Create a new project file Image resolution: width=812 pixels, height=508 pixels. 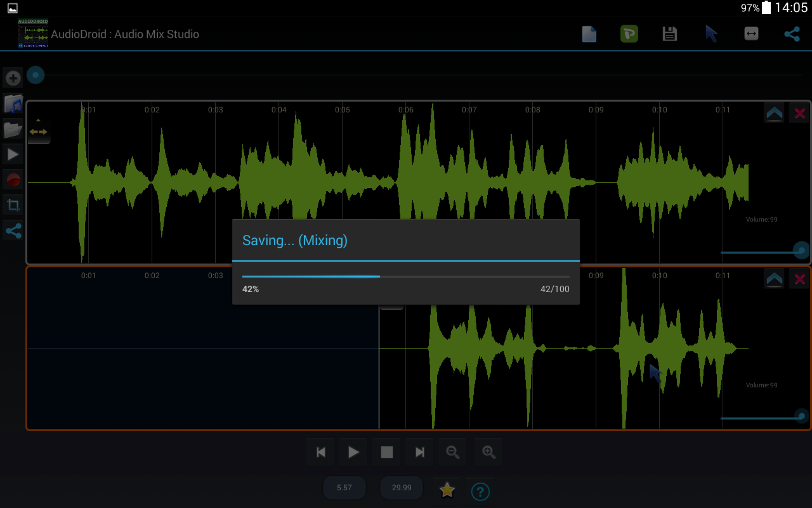pos(589,34)
